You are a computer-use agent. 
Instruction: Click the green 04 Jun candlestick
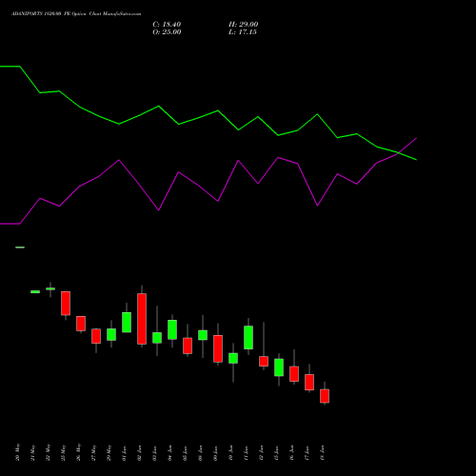click(x=172, y=329)
